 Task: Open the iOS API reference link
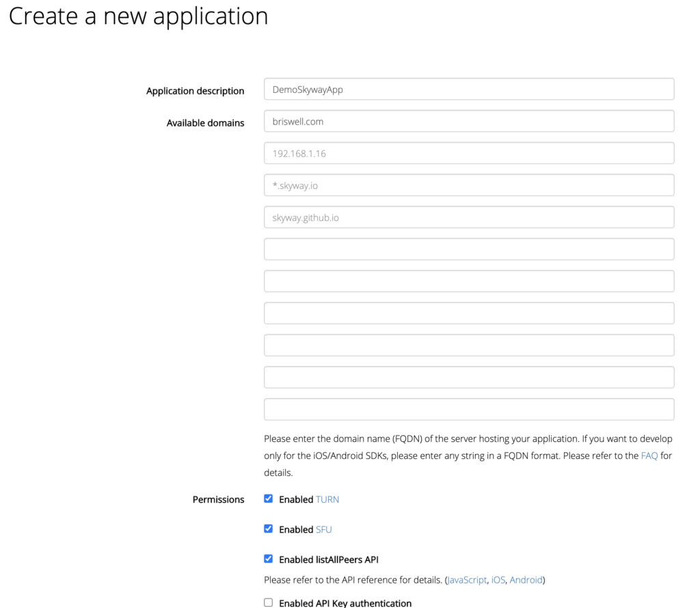(498, 579)
